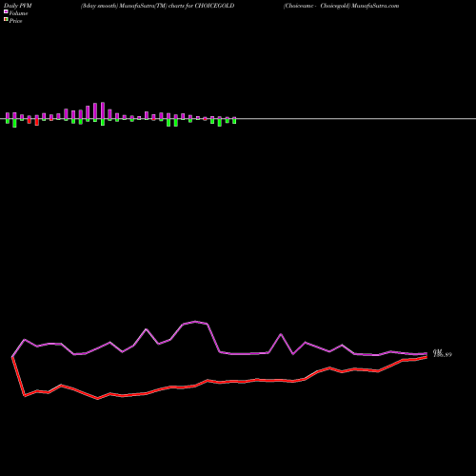Click the red price line's lowest trough
The image size is (476, 476).
98,399
